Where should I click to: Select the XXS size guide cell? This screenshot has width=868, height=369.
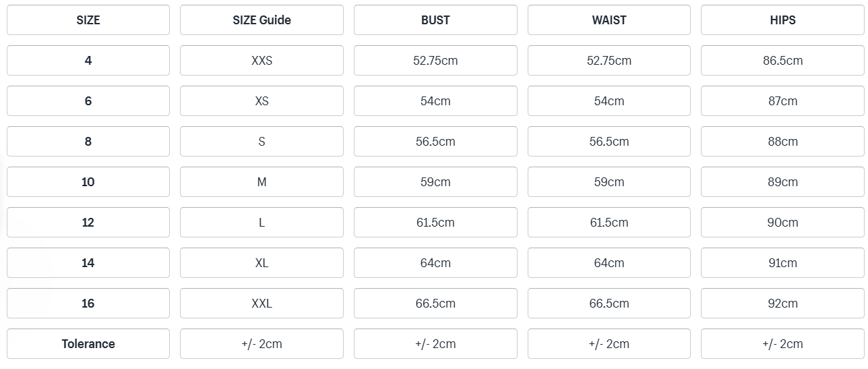261,61
